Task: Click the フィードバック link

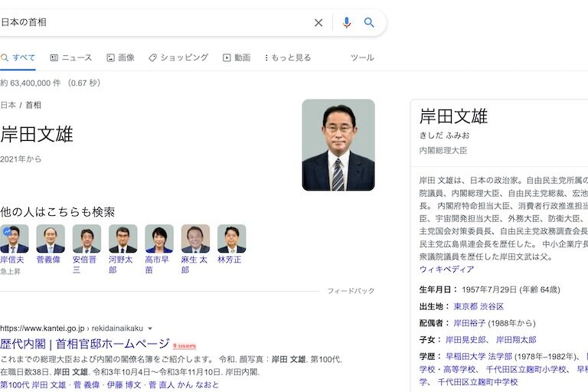Action: tap(351, 291)
